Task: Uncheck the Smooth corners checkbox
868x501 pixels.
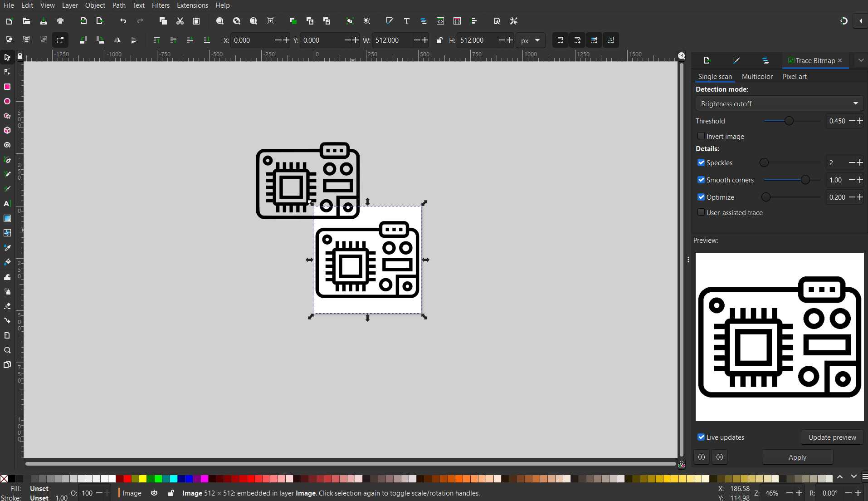Action: pyautogui.click(x=701, y=180)
